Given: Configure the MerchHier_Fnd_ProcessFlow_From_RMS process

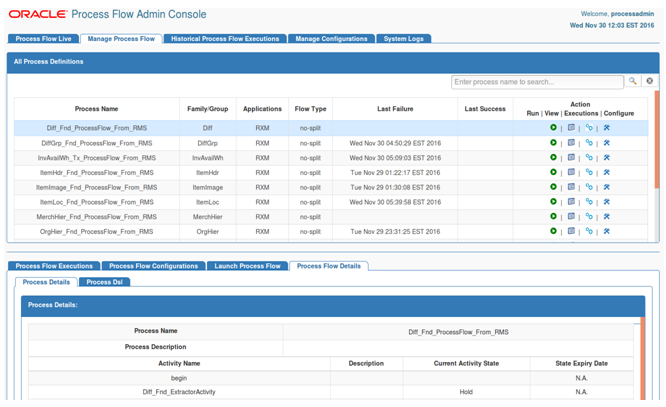Looking at the screenshot, I should coord(607,216).
